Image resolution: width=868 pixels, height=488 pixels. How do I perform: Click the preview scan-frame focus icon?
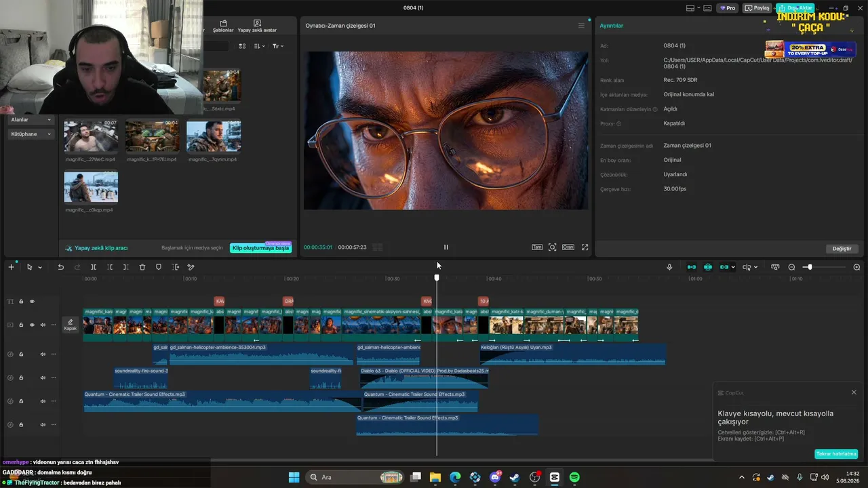(553, 247)
